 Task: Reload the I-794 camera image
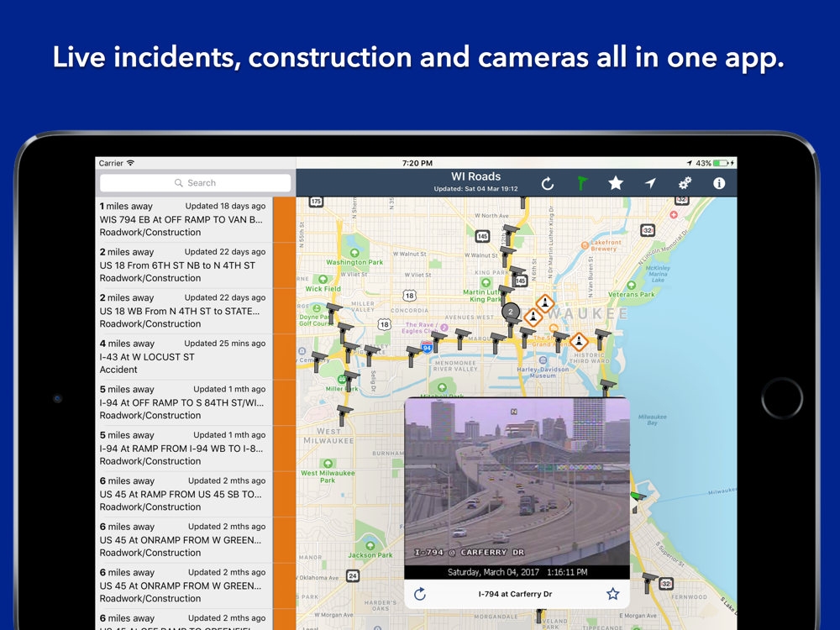tap(420, 594)
